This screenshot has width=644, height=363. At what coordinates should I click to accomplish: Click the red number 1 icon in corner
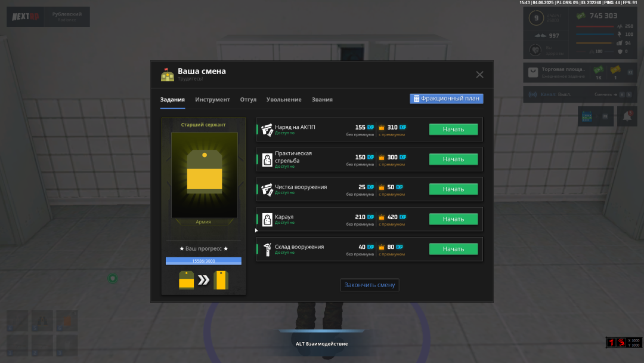point(611,342)
